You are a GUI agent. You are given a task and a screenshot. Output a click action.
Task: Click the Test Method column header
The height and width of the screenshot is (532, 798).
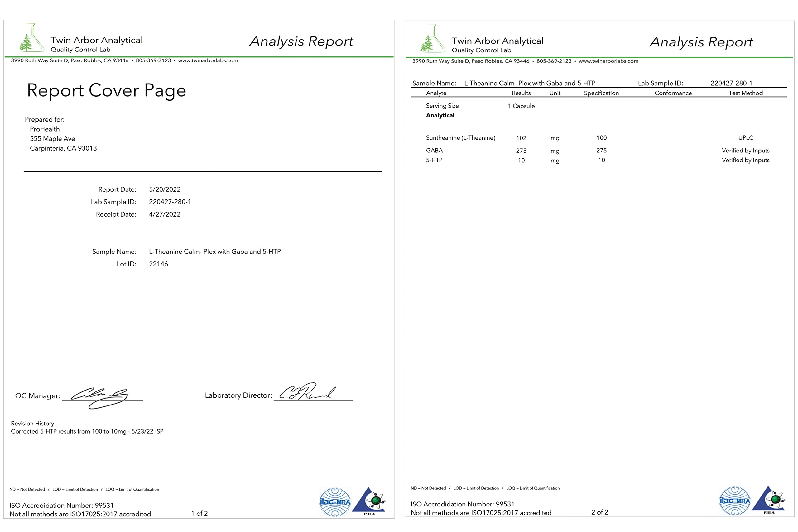(745, 93)
